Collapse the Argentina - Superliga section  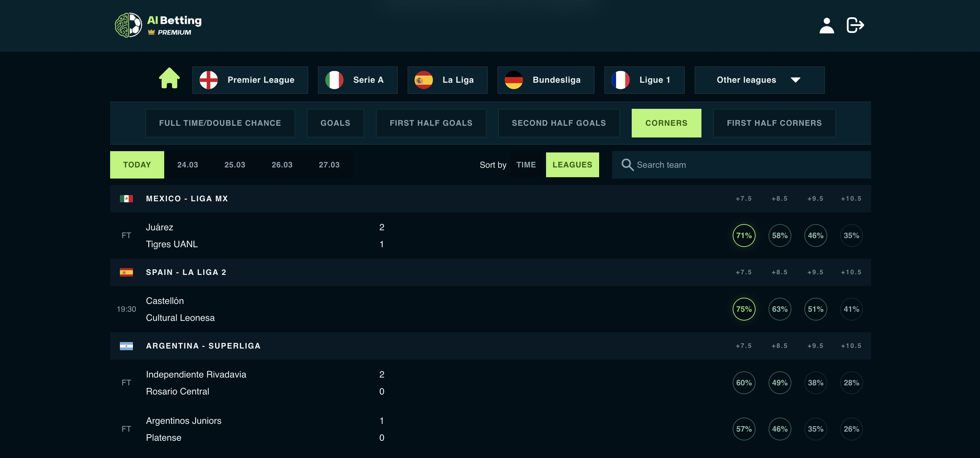(x=203, y=346)
